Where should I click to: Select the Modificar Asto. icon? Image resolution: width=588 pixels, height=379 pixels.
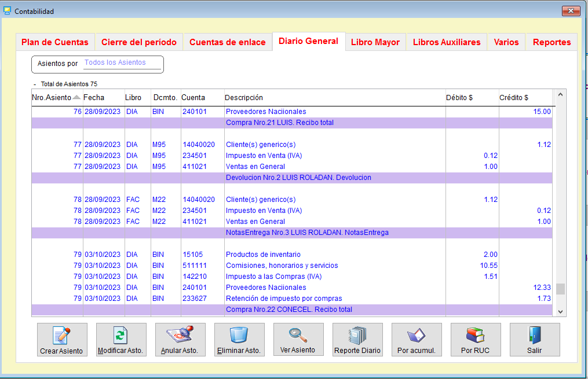[x=121, y=339]
